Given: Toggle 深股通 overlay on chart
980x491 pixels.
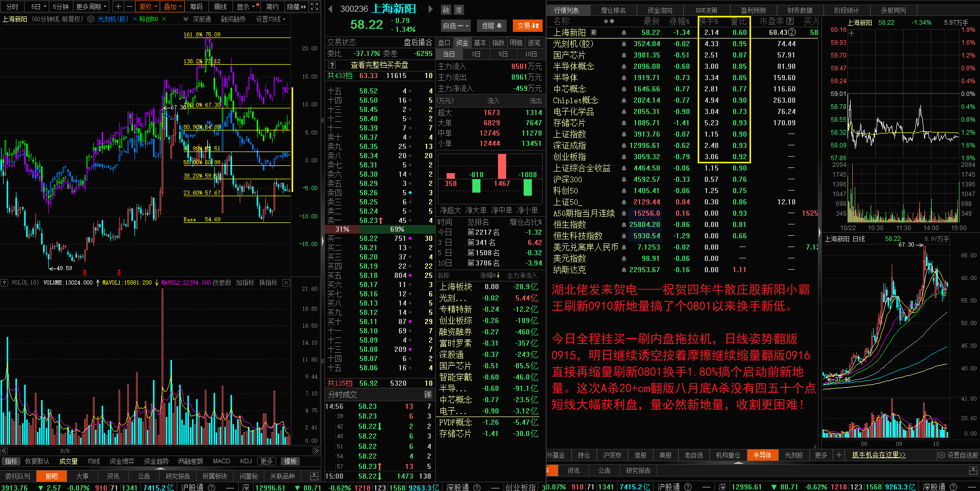Looking at the screenshot, I should pos(202,19).
